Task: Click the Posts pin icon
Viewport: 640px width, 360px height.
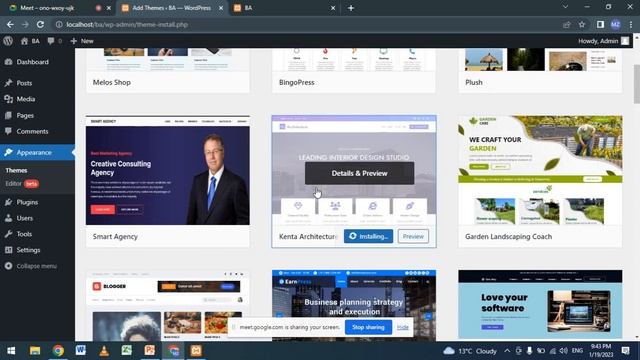Action: coord(9,83)
